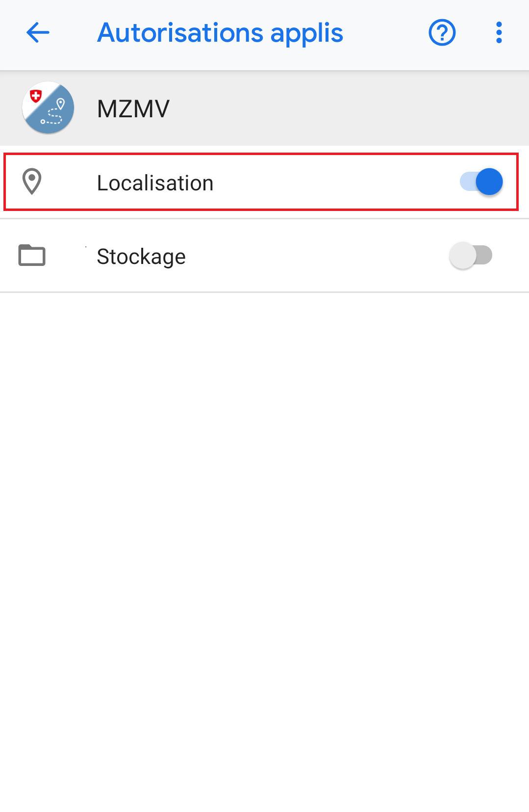Viewport: 529px width, 812px height.
Task: Enable the Stockage permission switch
Action: [471, 255]
